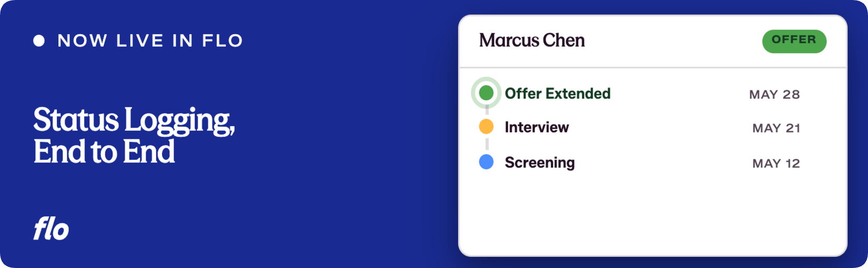Click the MAY 12 date
Image resolution: width=868 pixels, height=268 pixels.
(x=776, y=163)
